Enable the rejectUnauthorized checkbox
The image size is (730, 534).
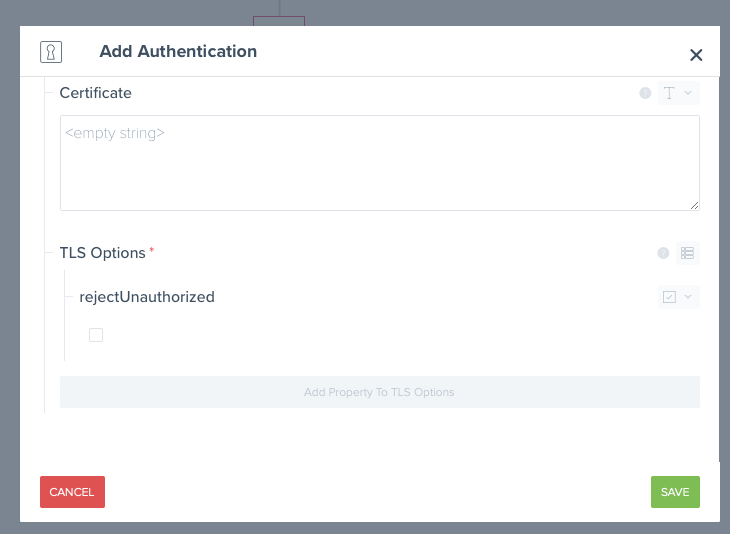pos(96,335)
